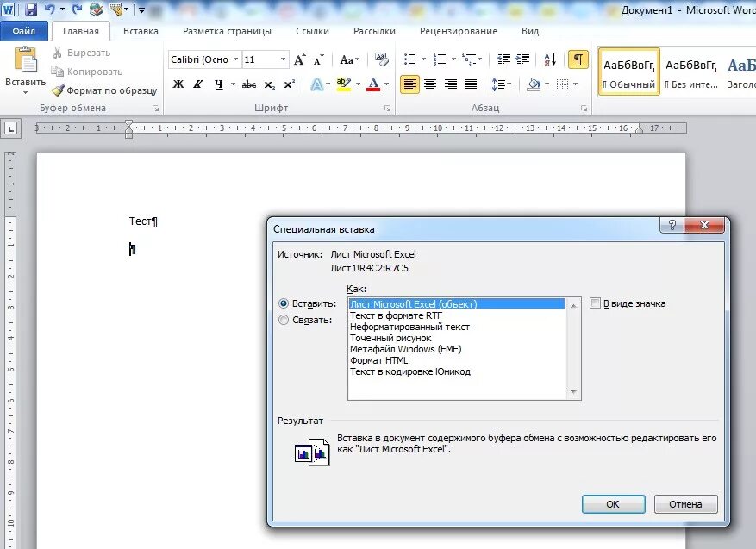Viewport: 756px width, 549px height.
Task: Justify text alignment
Action: 471,84
